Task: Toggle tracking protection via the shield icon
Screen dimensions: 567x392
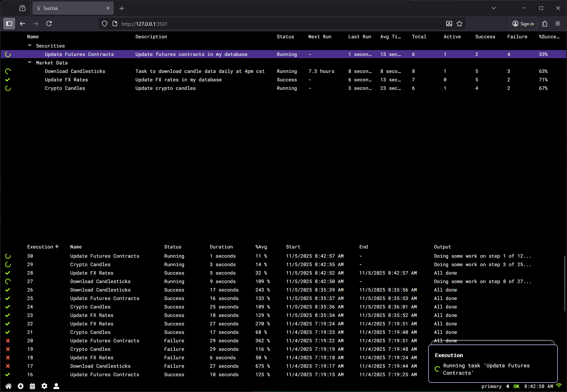Action: [x=105, y=24]
